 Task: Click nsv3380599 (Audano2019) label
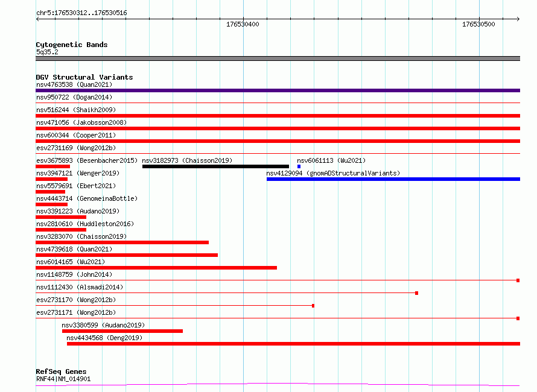(x=103, y=325)
